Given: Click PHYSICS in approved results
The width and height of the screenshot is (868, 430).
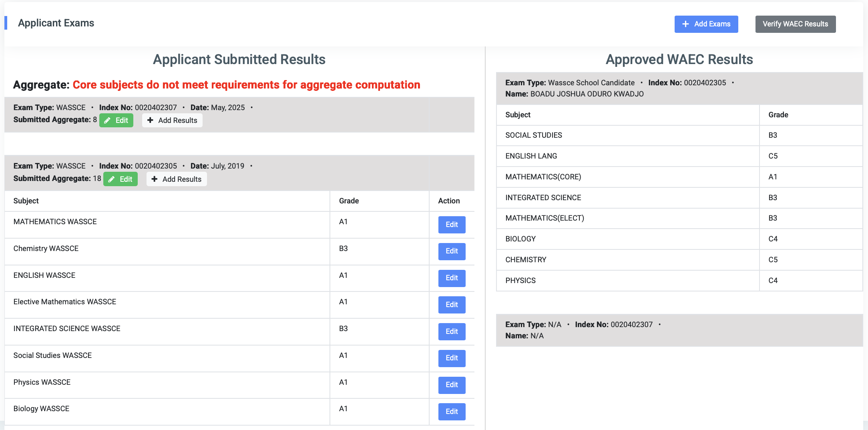Looking at the screenshot, I should coord(520,281).
